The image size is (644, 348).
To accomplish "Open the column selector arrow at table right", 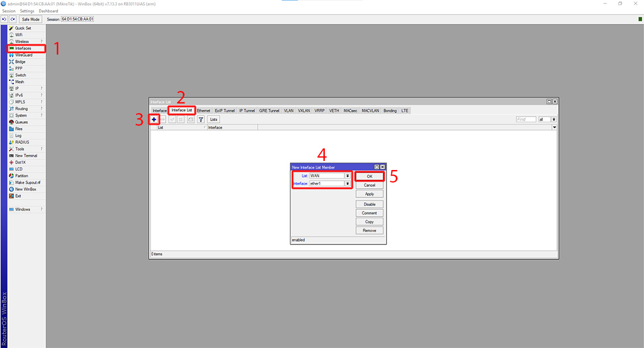I will point(554,127).
